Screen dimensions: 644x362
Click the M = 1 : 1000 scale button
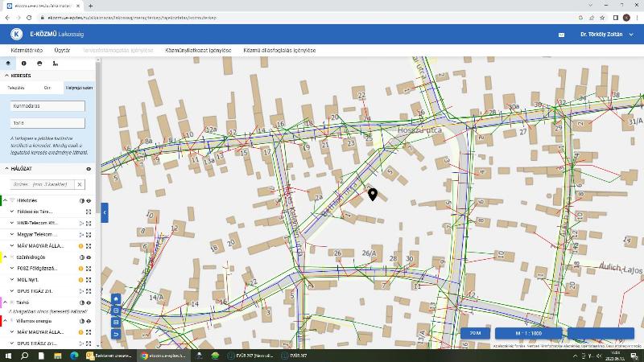point(528,333)
